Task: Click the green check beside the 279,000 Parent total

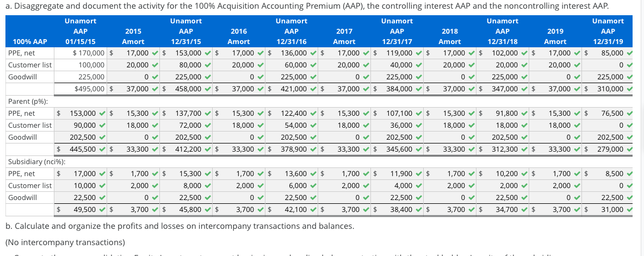Action: pos(630,149)
